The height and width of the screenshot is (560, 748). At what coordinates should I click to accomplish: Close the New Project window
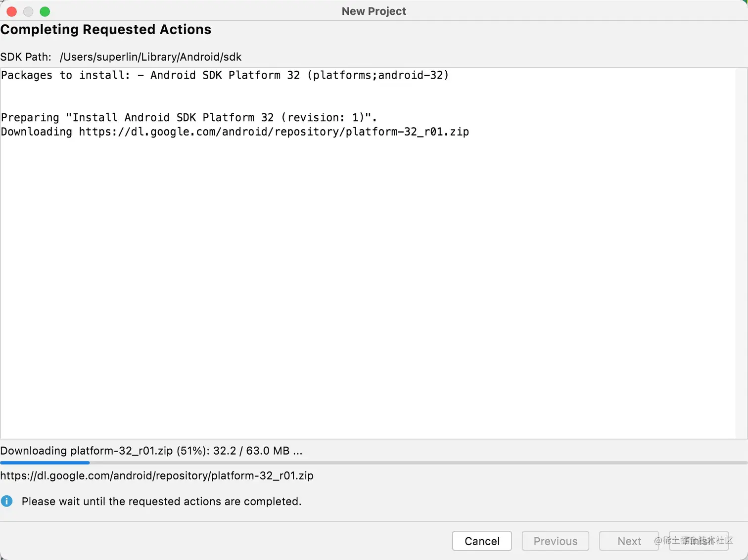point(12,11)
